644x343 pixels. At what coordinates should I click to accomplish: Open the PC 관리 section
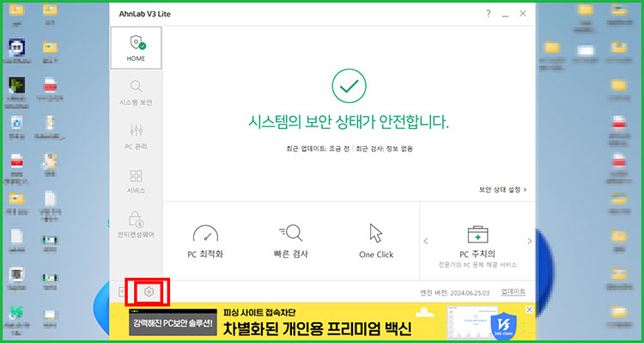tap(136, 137)
